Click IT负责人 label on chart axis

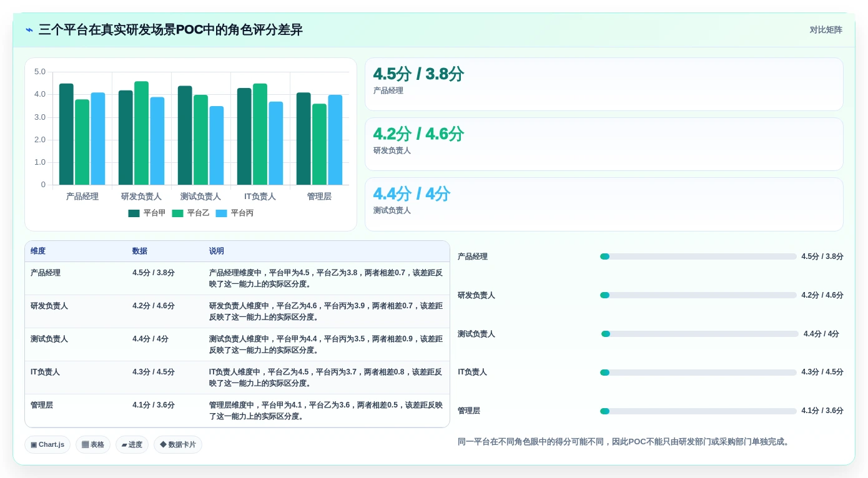[260, 197]
